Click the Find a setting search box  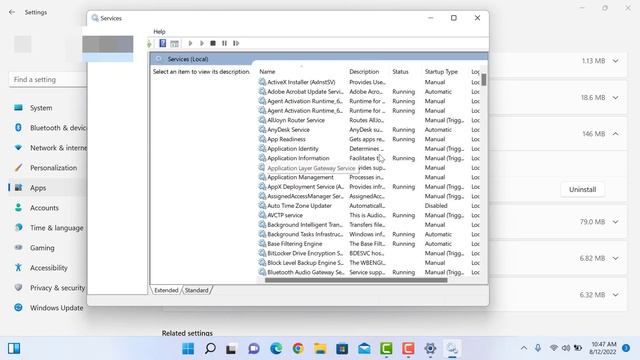point(48,80)
